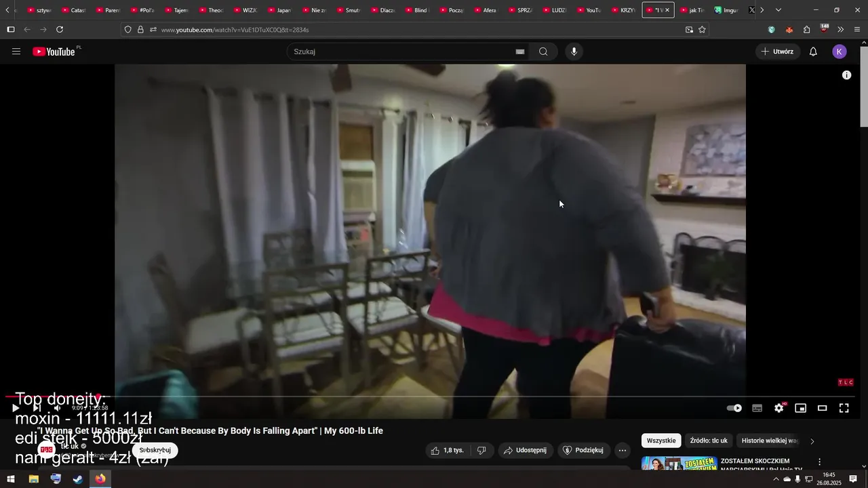The image size is (868, 488).
Task: Switch to the Imgur tab
Action: [727, 10]
